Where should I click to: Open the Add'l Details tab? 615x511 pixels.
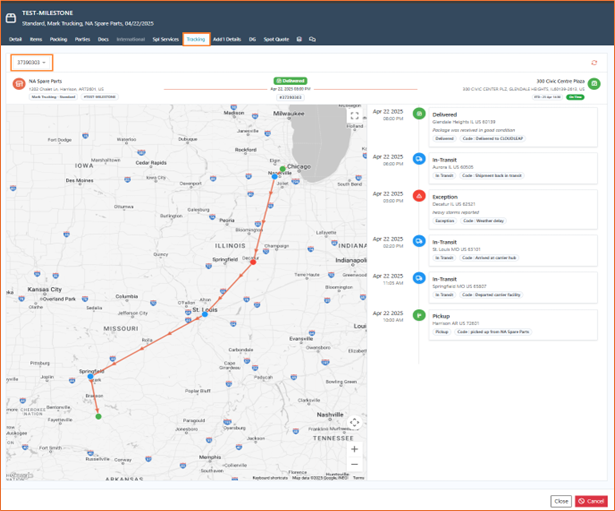pos(227,39)
